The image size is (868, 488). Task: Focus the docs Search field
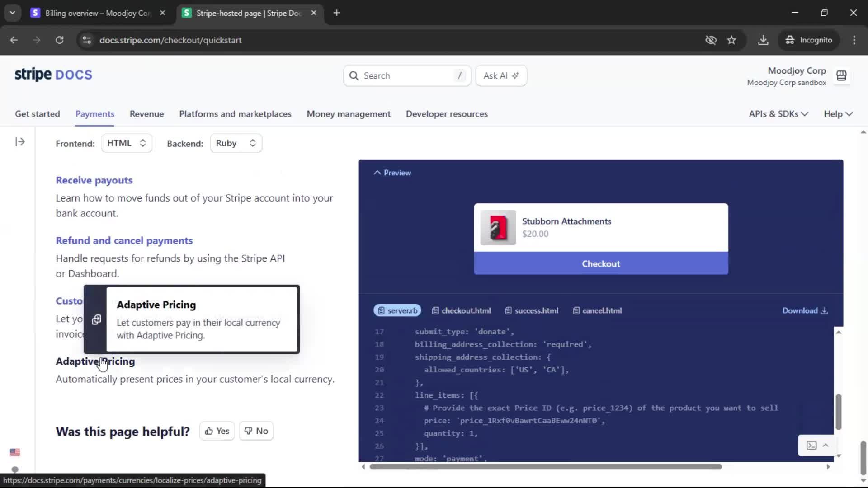pyautogui.click(x=406, y=76)
